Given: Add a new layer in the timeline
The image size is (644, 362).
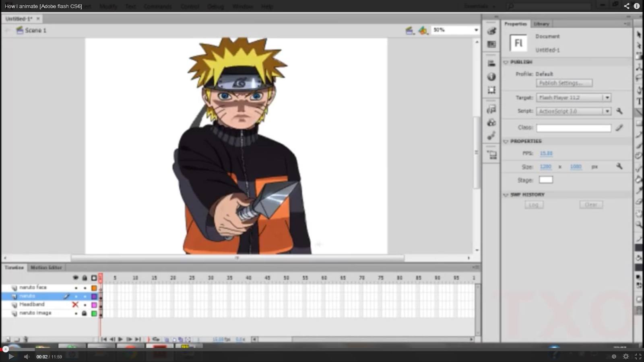Looking at the screenshot, I should 7,339.
